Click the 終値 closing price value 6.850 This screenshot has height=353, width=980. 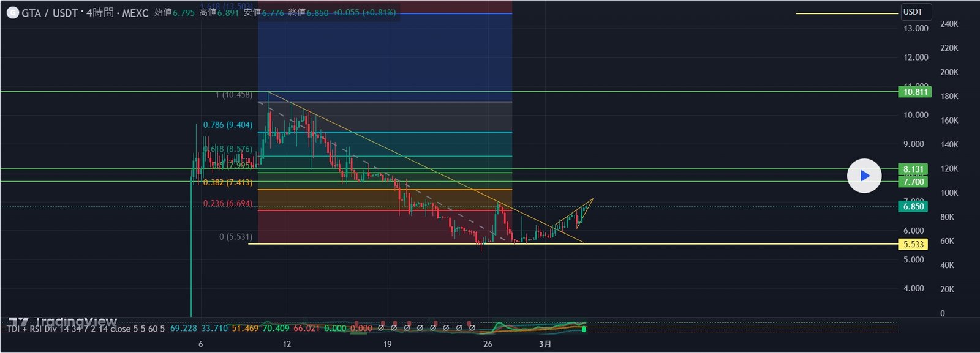[317, 13]
